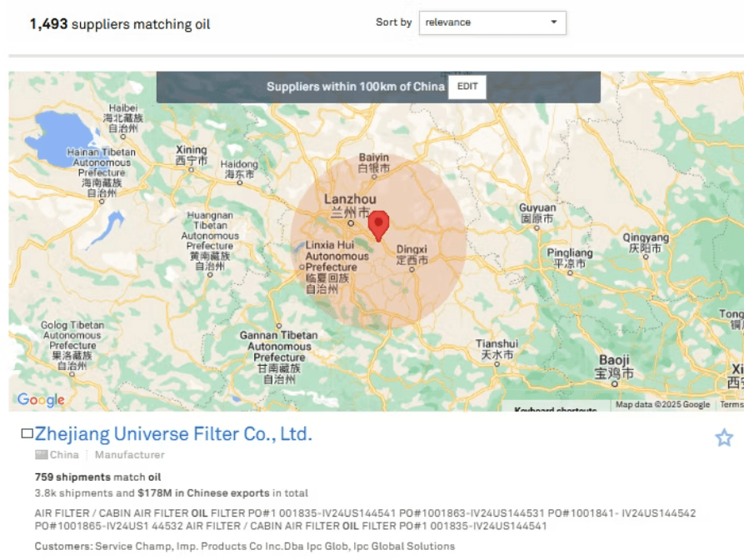
Task: Click the Haidong city label on map
Action: tap(239, 169)
